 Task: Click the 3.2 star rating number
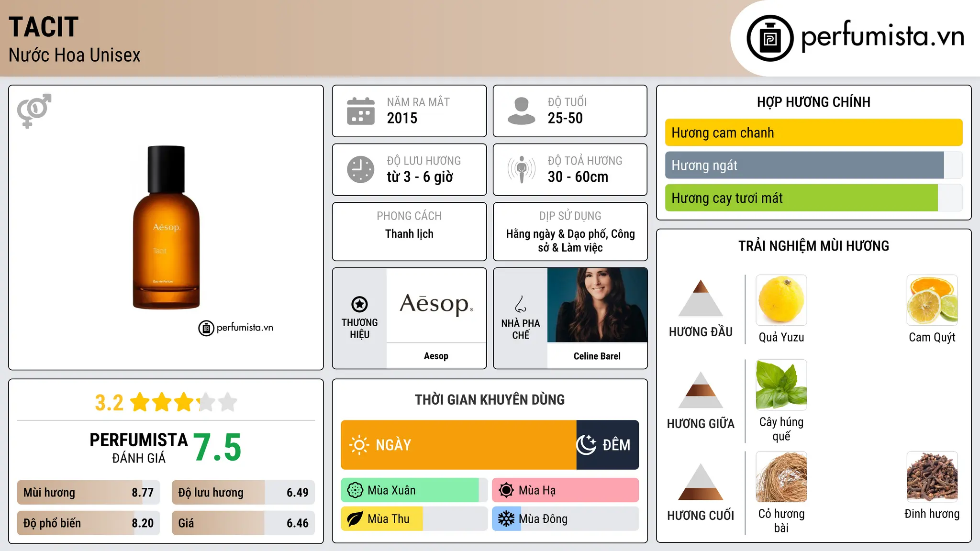pos(109,403)
